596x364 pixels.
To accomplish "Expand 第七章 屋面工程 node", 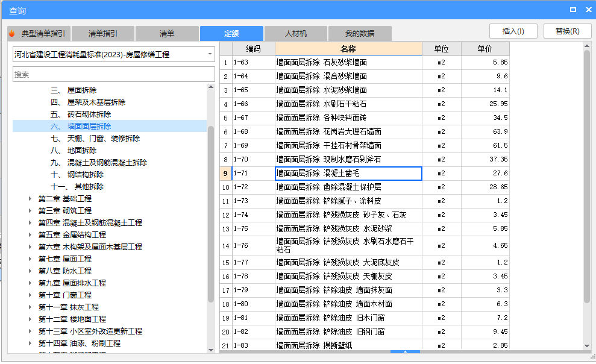I will click(x=30, y=259).
